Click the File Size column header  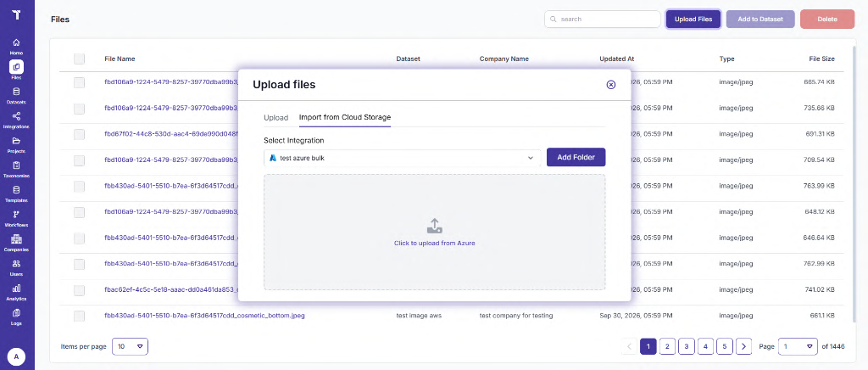821,59
